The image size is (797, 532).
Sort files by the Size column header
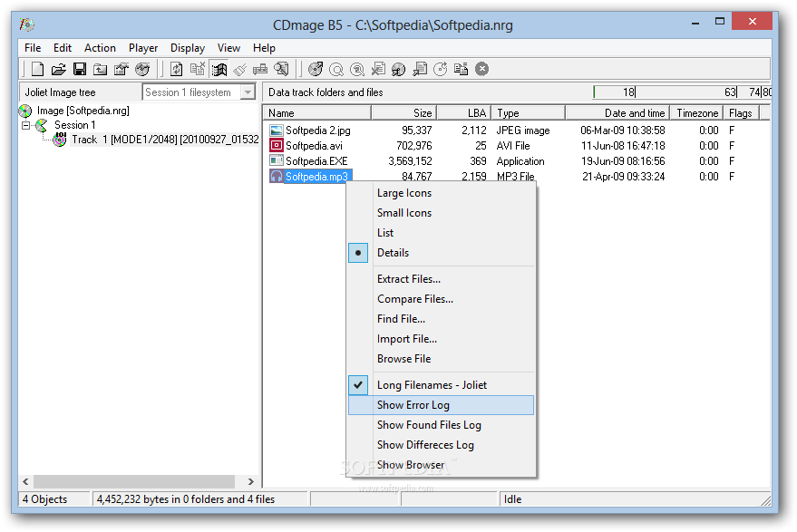pyautogui.click(x=404, y=112)
